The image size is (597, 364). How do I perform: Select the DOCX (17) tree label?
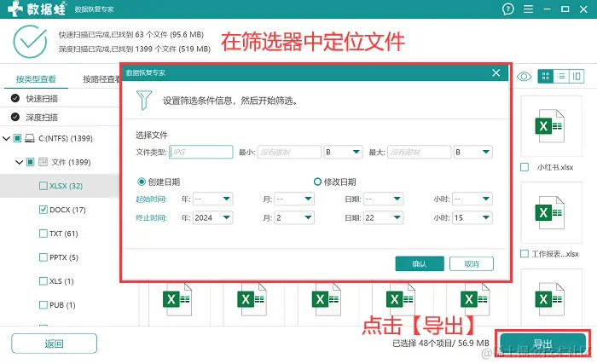67,210
